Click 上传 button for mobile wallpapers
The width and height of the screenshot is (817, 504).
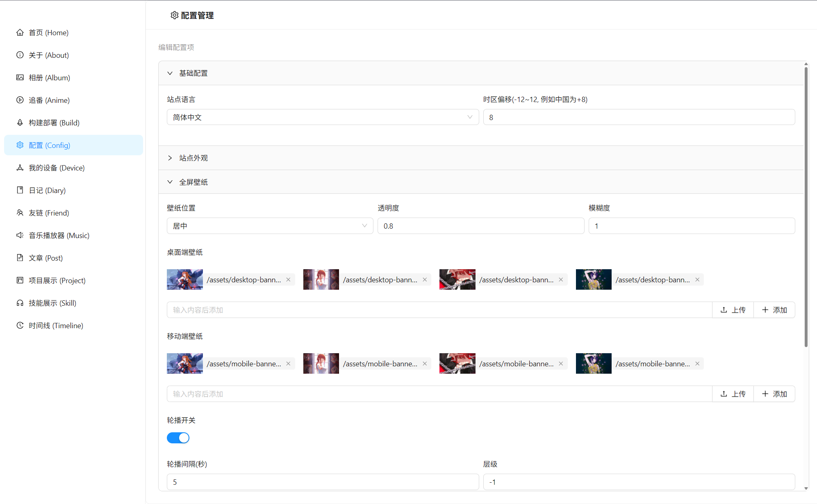pyautogui.click(x=733, y=394)
